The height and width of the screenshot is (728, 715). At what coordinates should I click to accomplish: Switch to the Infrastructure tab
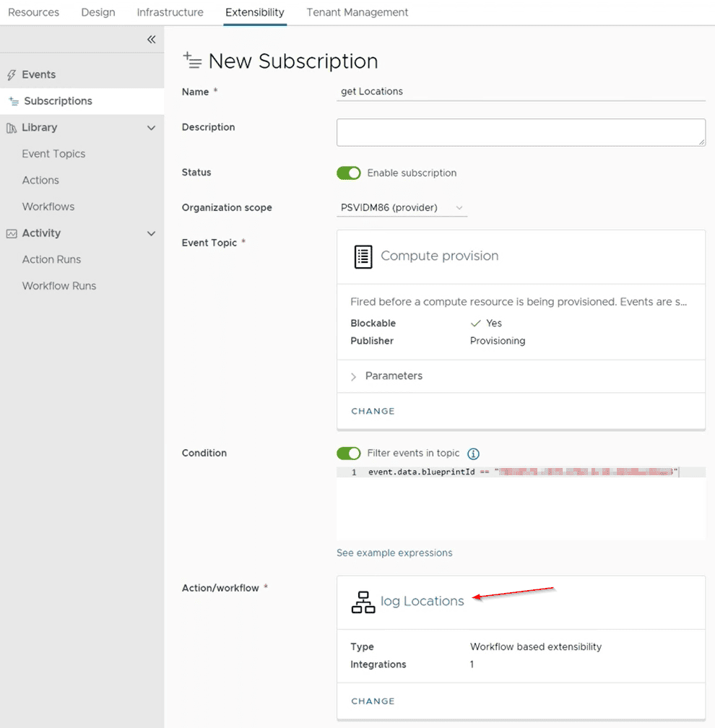(170, 12)
